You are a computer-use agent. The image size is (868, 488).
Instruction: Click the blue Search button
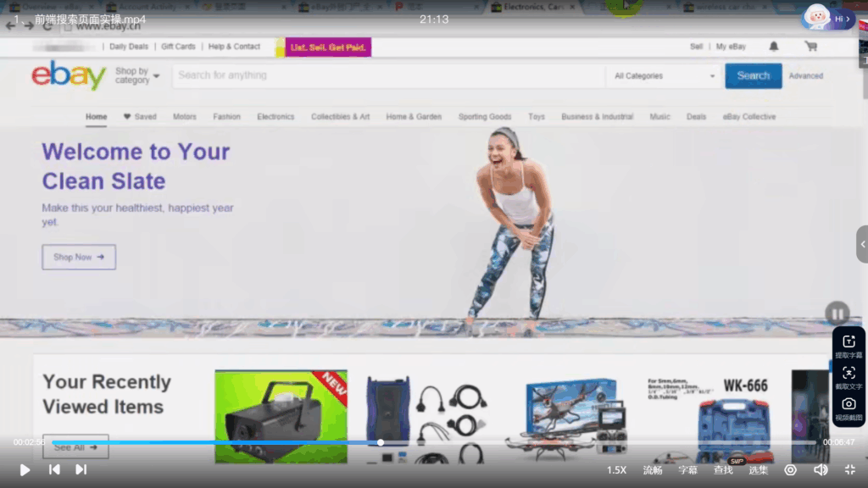click(753, 75)
